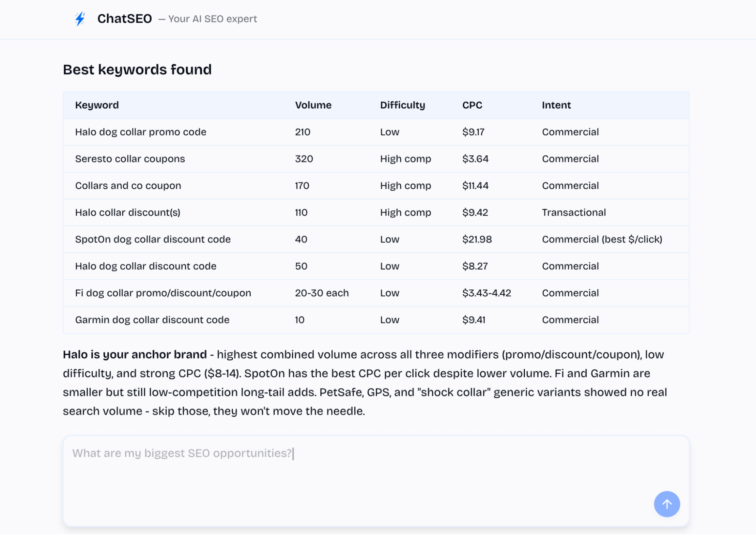Click the Difficulty column header
Viewport: 756px width, 535px height.
coord(402,105)
